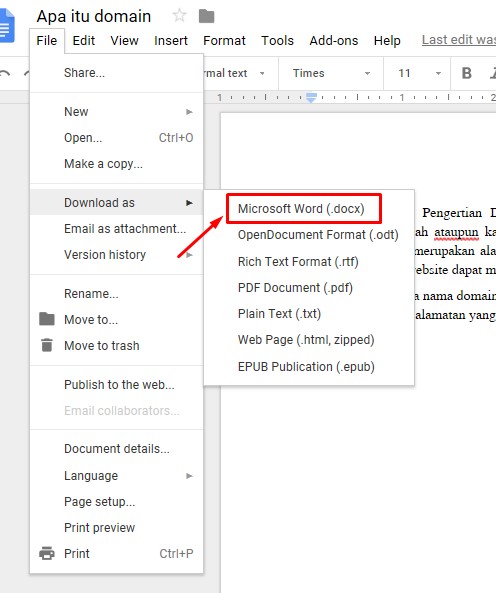Choose Share... from the File menu
This screenshot has height=593, width=496.
[x=116, y=73]
